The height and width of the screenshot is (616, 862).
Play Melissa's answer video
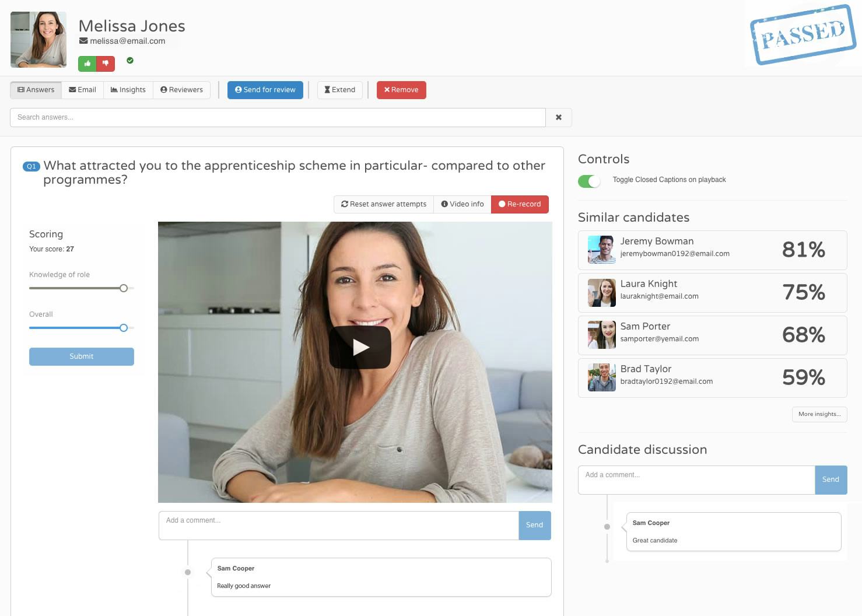click(x=362, y=347)
